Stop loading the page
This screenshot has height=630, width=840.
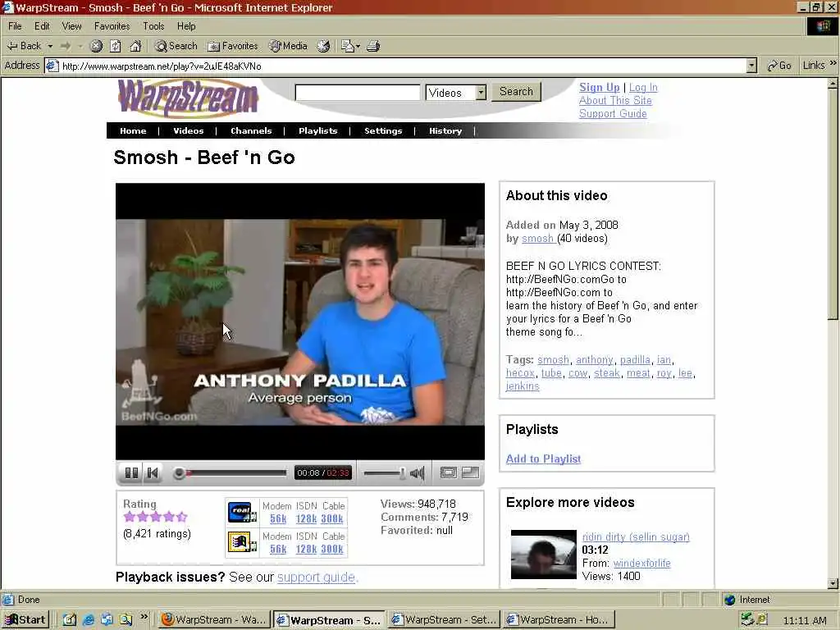[96, 46]
